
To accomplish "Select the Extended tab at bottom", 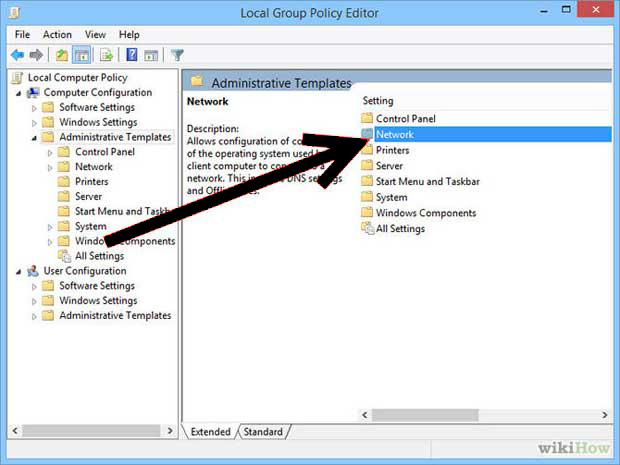I will click(x=211, y=432).
